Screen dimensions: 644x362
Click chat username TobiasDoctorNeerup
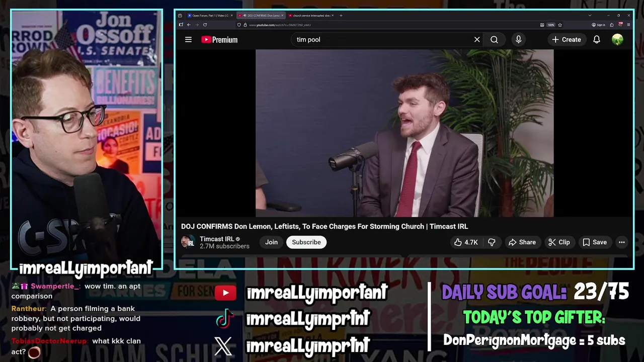click(x=49, y=341)
